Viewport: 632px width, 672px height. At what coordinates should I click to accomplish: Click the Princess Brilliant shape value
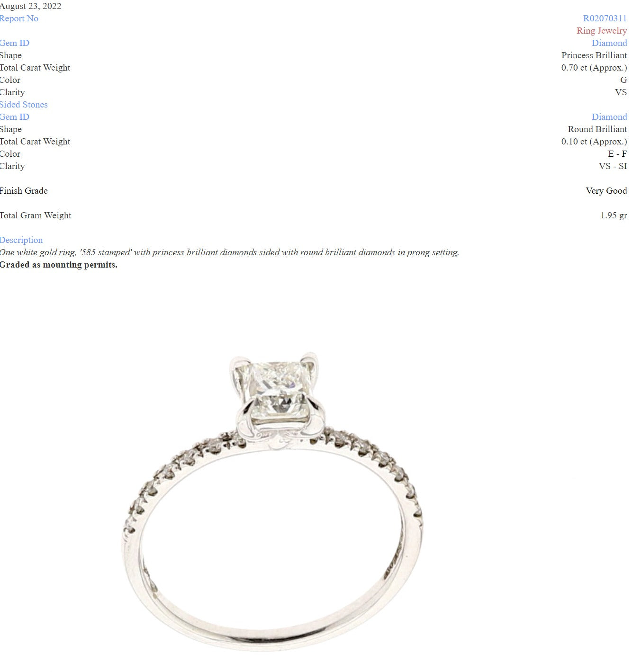tap(594, 55)
